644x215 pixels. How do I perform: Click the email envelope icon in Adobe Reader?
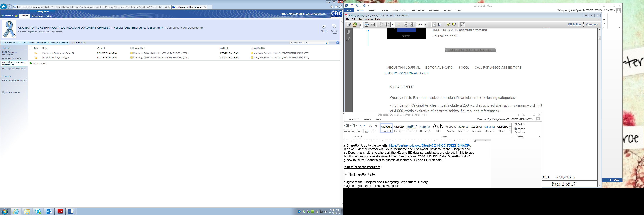tap(372, 25)
